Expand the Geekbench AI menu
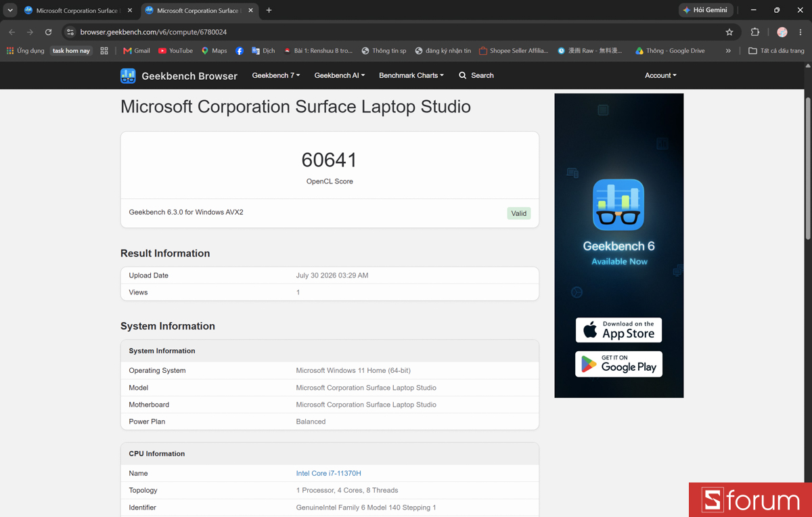The height and width of the screenshot is (517, 812). pos(340,75)
